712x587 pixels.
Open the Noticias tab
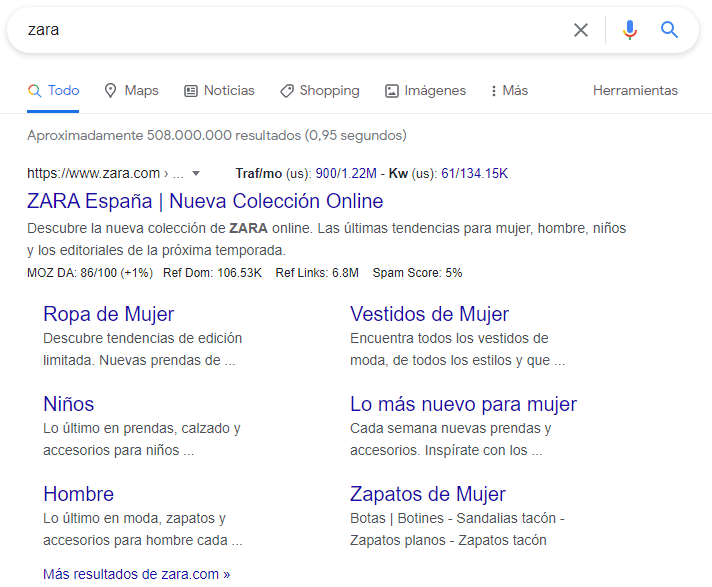(x=219, y=90)
